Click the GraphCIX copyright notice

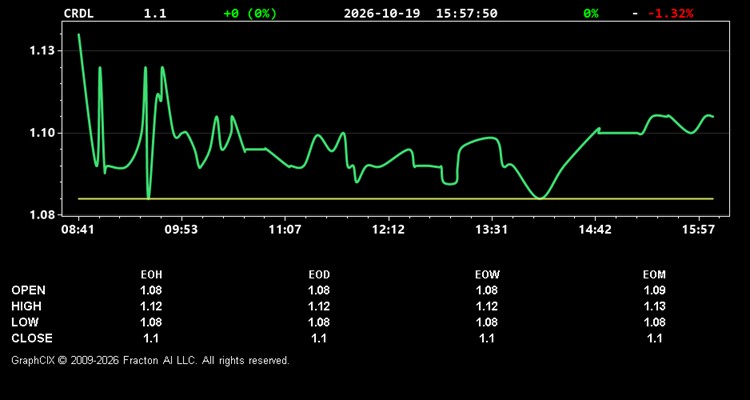pos(150,360)
